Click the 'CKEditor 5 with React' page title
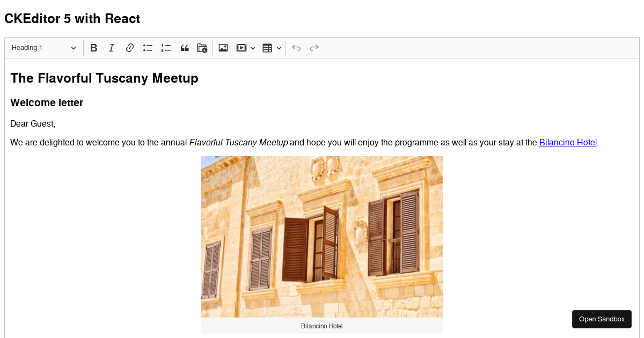The width and height of the screenshot is (644, 338). [72, 19]
